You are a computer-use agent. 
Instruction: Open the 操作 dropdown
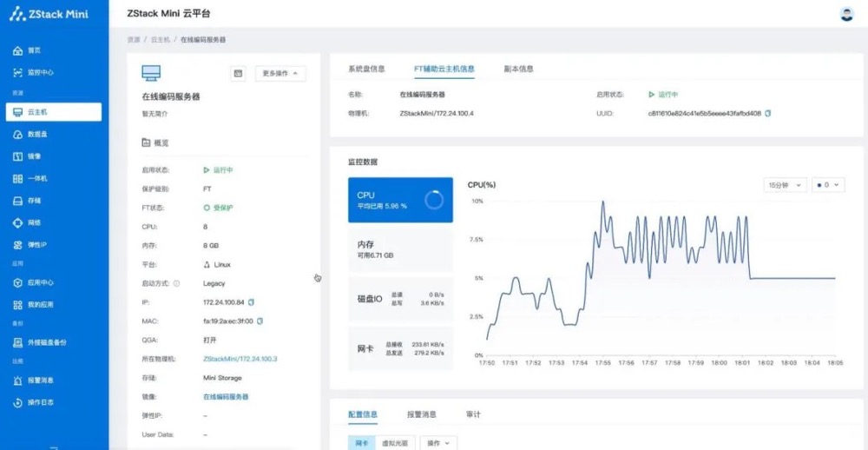click(438, 443)
